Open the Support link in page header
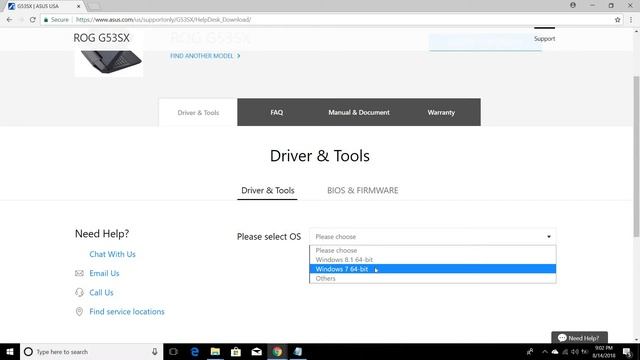Viewport: 640px width, 360px height. [544, 39]
